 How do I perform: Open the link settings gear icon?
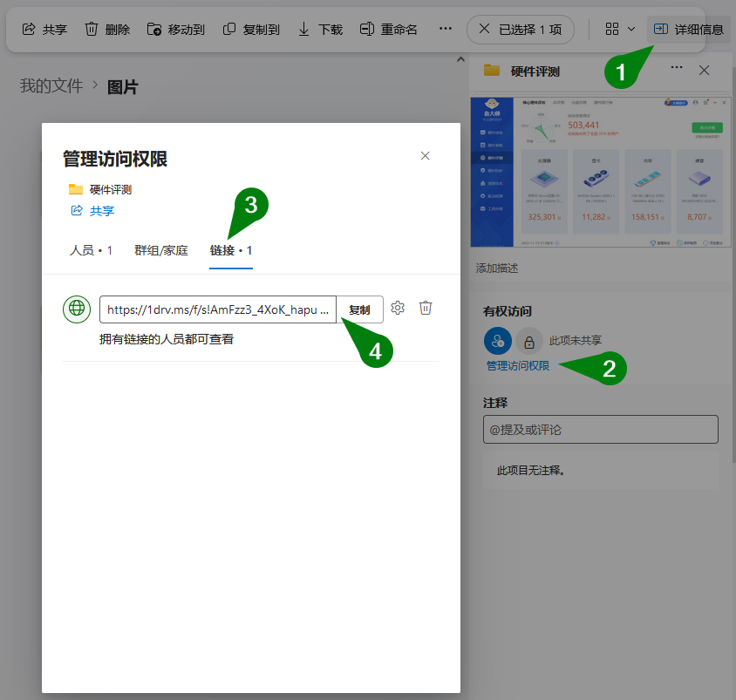pos(398,308)
